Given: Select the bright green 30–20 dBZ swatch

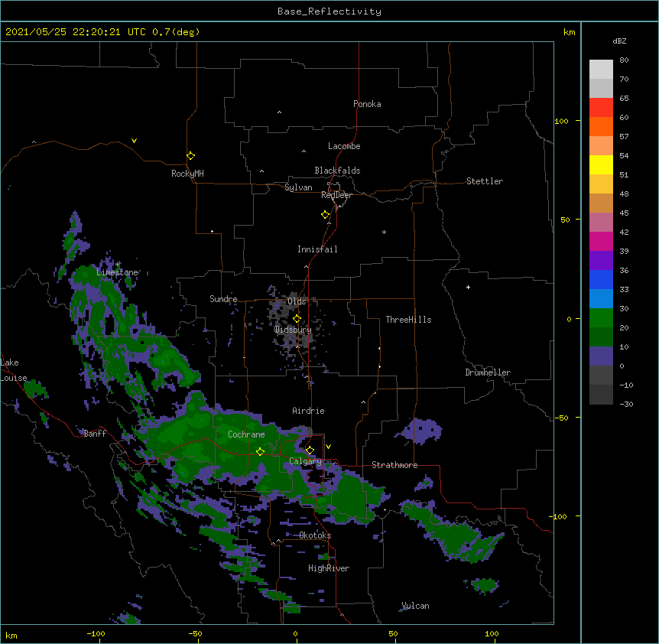Looking at the screenshot, I should click(601, 318).
